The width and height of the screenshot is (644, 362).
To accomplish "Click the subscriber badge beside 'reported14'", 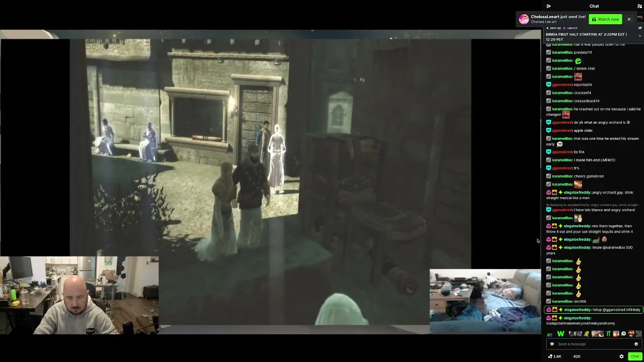I will 549,84.
